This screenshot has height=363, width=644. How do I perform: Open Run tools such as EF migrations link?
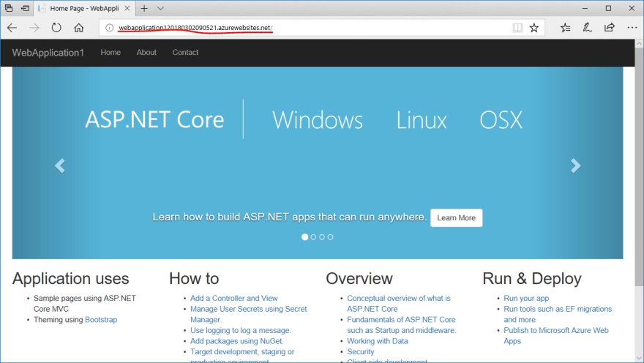(558, 314)
